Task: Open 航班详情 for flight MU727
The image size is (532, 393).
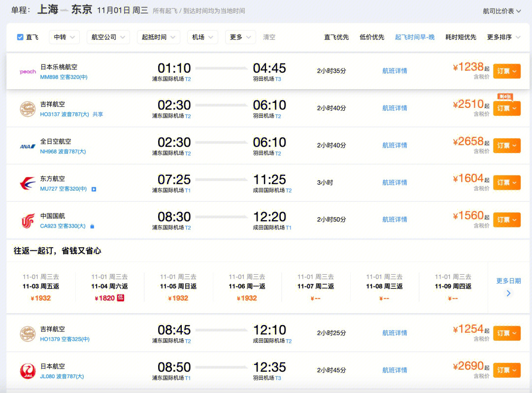Action: [395, 182]
